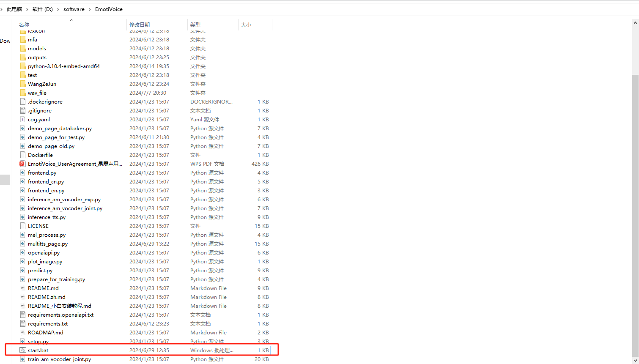639x364 pixels.
Task: Click the 20 KB size value
Action: click(262, 359)
